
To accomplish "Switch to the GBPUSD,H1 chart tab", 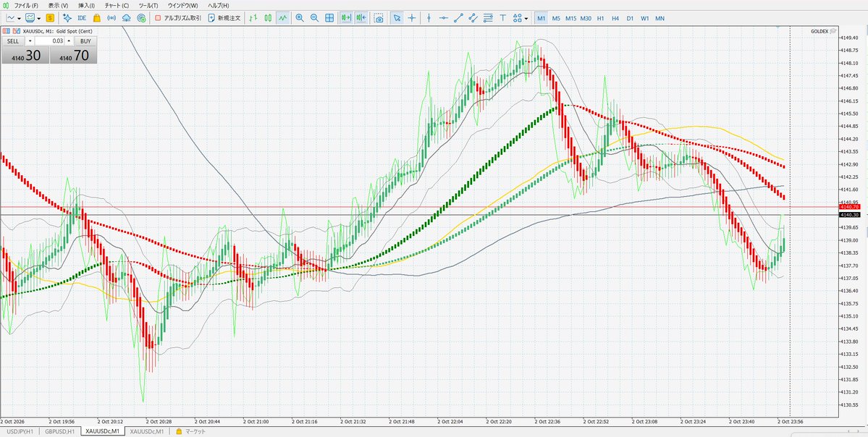I will [60, 431].
